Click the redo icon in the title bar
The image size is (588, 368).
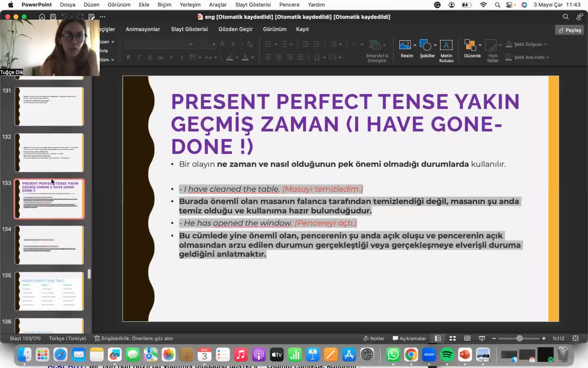click(80, 17)
